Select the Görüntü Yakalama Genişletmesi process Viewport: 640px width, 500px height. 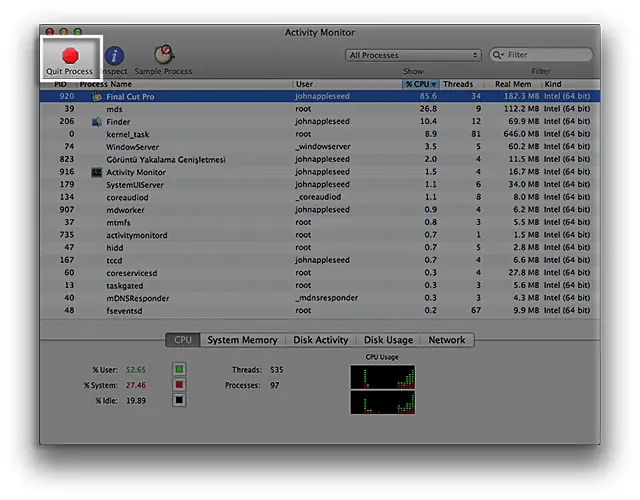[166, 160]
